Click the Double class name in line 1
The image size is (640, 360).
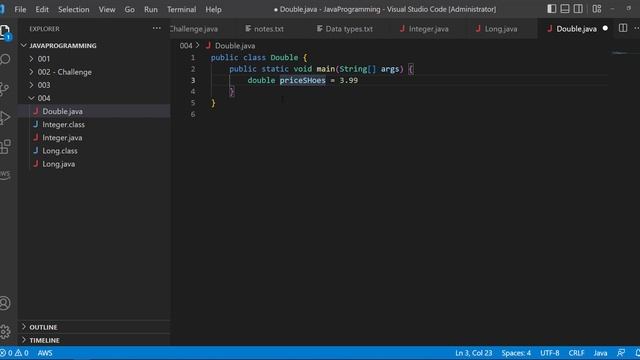pyautogui.click(x=284, y=58)
